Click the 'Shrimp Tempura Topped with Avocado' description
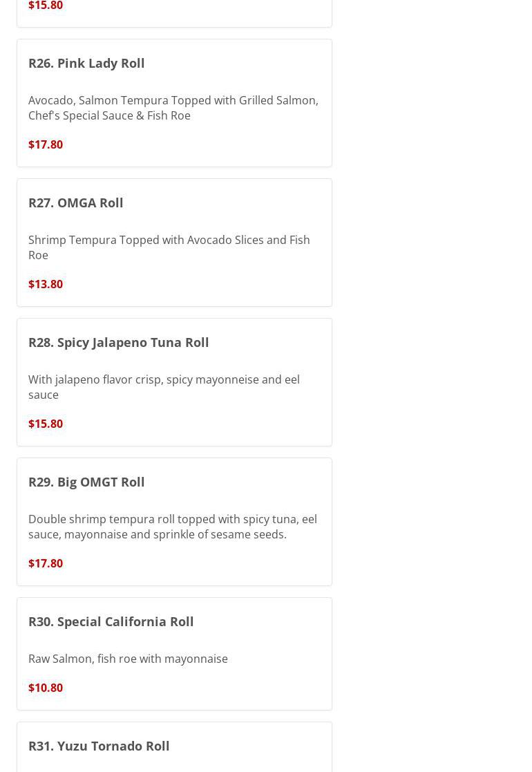This screenshot has width=532, height=772. click(169, 247)
